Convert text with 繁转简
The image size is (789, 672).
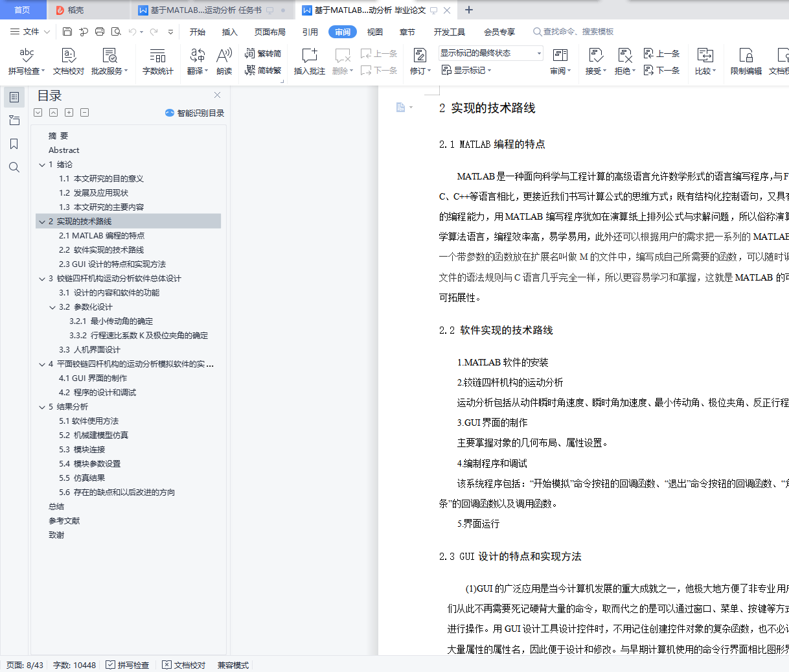click(263, 54)
